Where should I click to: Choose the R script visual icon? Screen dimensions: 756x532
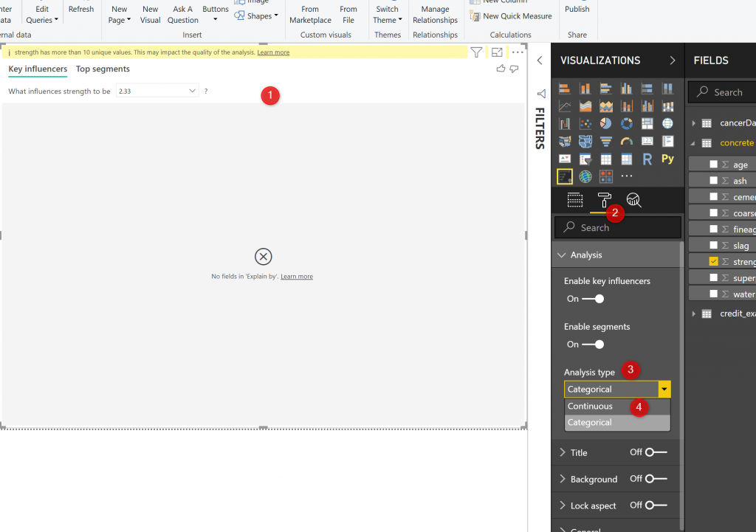[x=647, y=159]
